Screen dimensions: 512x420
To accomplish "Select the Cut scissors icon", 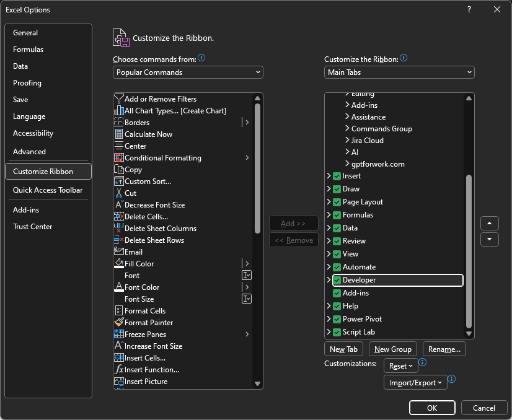I will click(119, 193).
